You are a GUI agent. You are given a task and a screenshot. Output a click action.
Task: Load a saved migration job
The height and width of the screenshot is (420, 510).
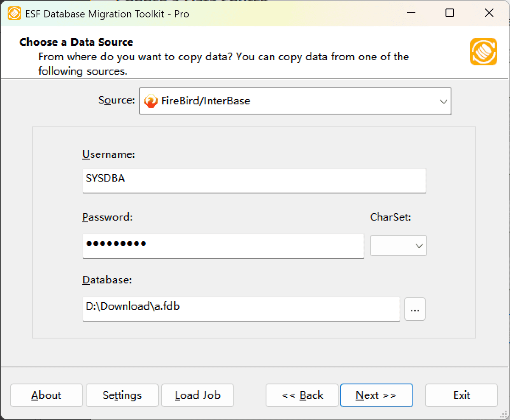pyautogui.click(x=197, y=395)
